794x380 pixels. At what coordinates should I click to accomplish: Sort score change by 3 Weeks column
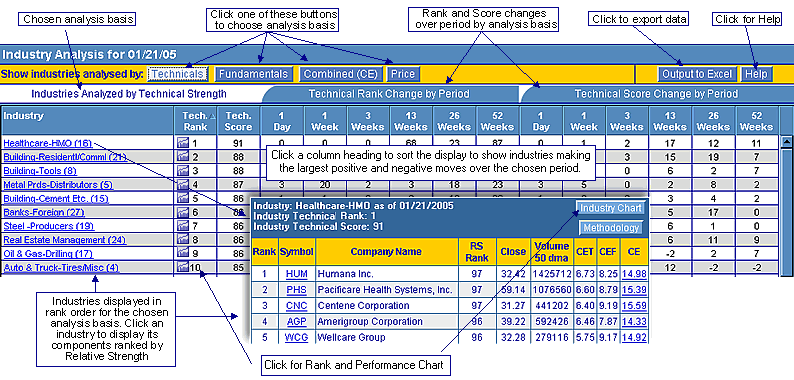pos(627,121)
